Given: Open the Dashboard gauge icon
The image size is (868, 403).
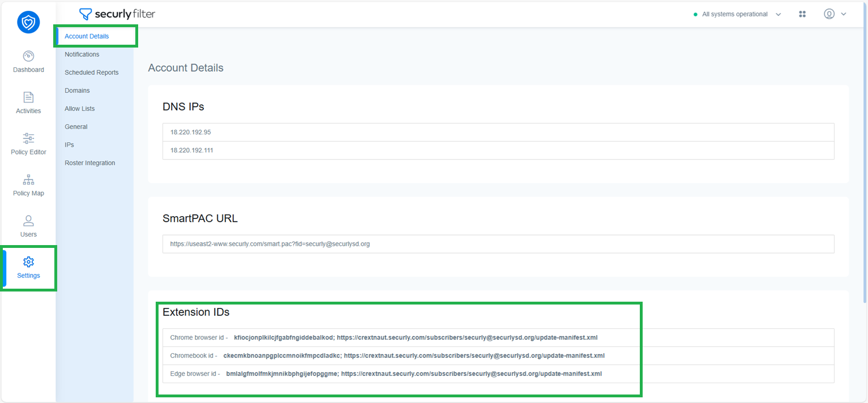Looking at the screenshot, I should pos(28,56).
